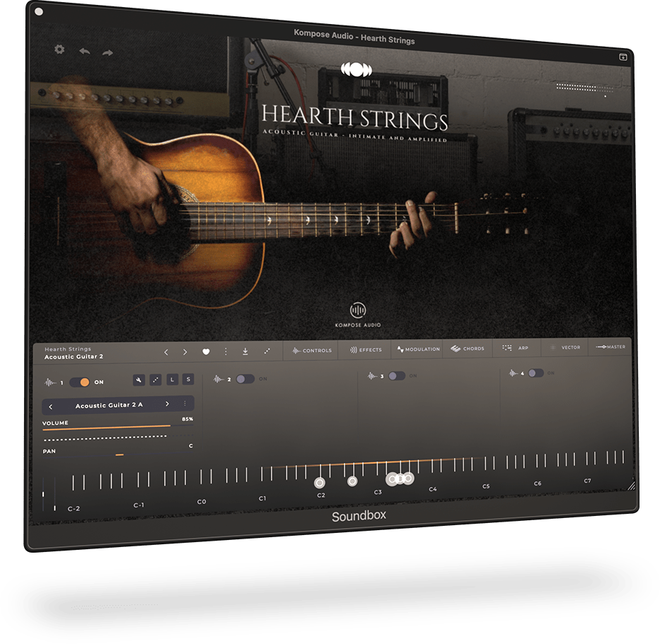Click the Soundbox label at the bottom
The width and height of the screenshot is (660, 644).
[x=359, y=517]
